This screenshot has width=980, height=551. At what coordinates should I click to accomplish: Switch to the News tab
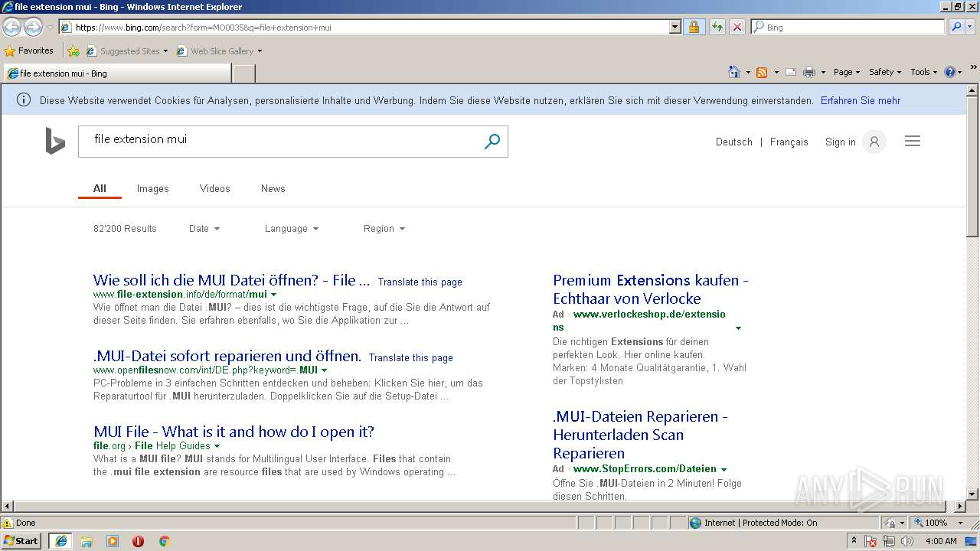273,188
